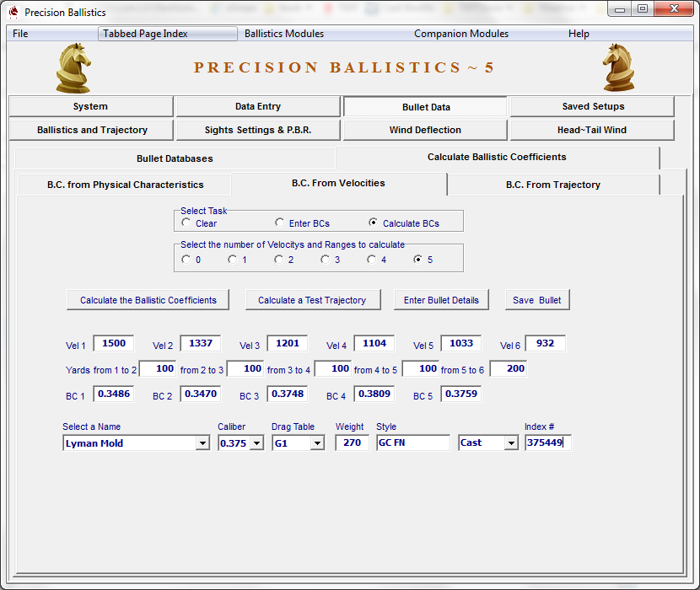Click the Precision Ballistics title bar app icon

click(x=13, y=12)
